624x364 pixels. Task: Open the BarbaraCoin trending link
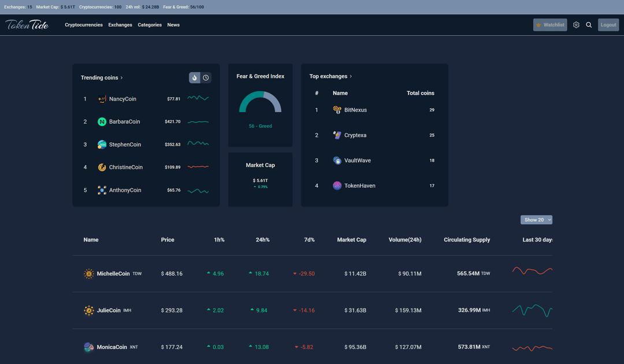point(124,122)
